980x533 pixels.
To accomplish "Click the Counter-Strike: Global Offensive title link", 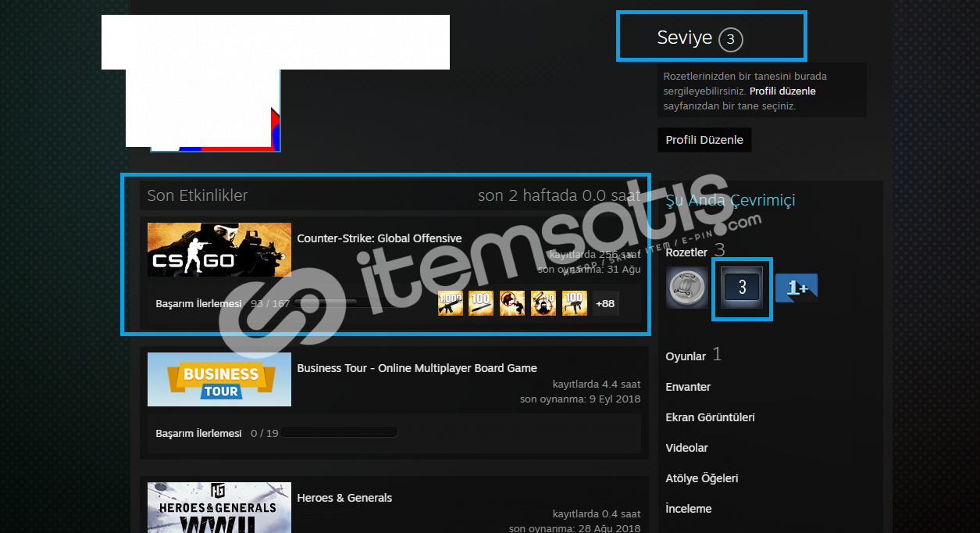I will click(380, 238).
